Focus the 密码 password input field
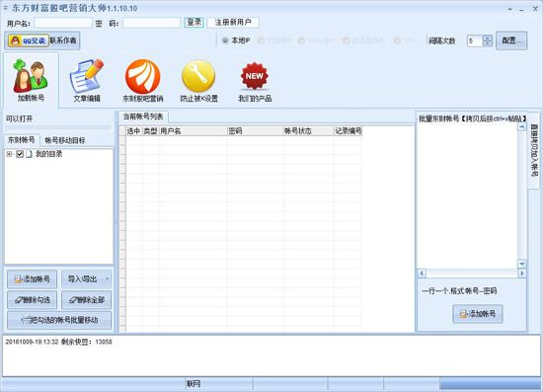 pyautogui.click(x=152, y=23)
